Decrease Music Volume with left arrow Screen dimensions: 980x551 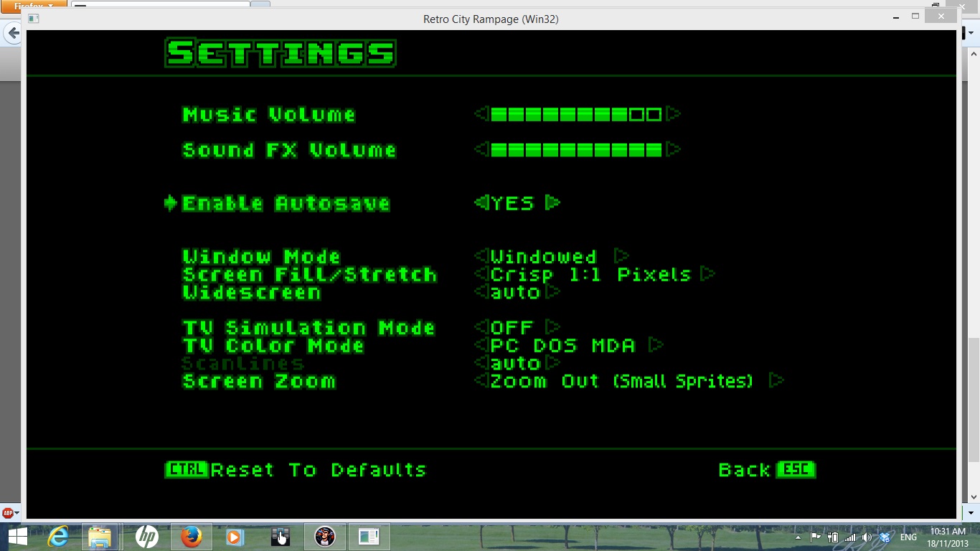pyautogui.click(x=481, y=114)
